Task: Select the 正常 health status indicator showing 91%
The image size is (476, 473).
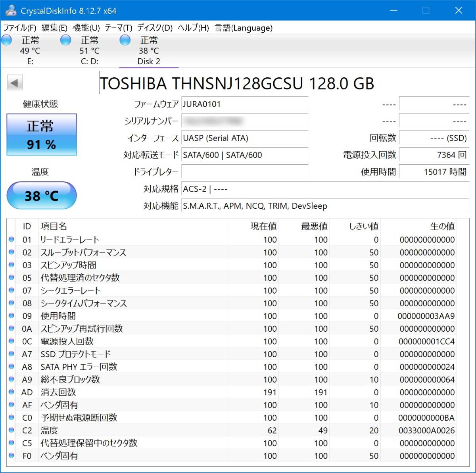Action: (41, 135)
